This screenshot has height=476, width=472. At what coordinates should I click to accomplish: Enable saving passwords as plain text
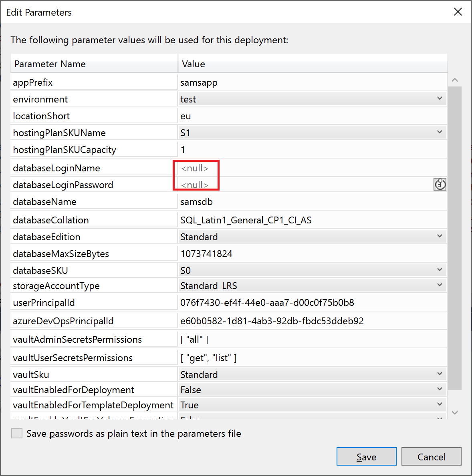click(x=17, y=433)
